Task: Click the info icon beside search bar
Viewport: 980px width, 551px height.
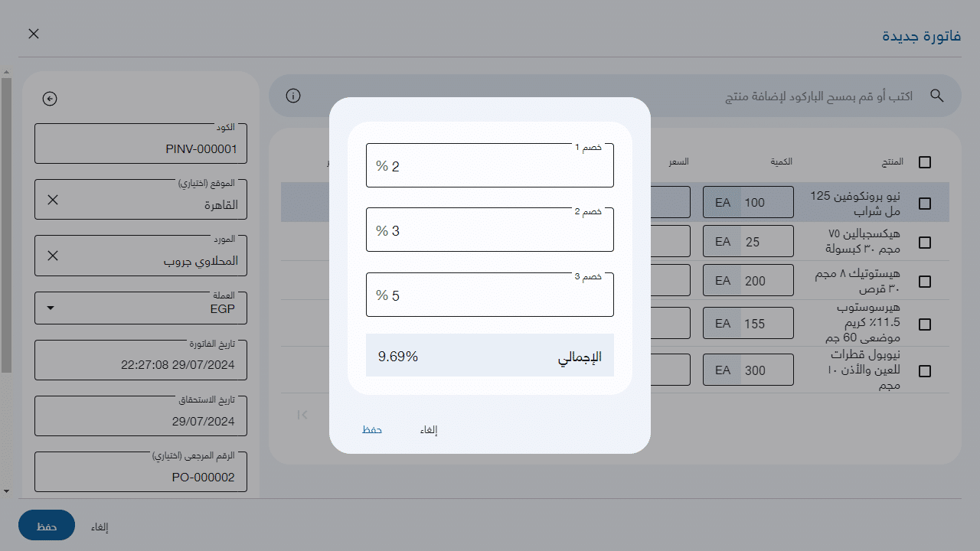Action: click(293, 96)
